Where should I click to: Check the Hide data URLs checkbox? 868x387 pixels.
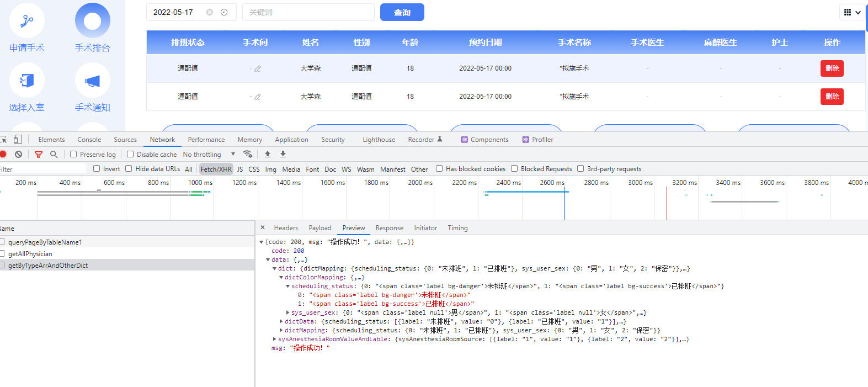(x=129, y=168)
